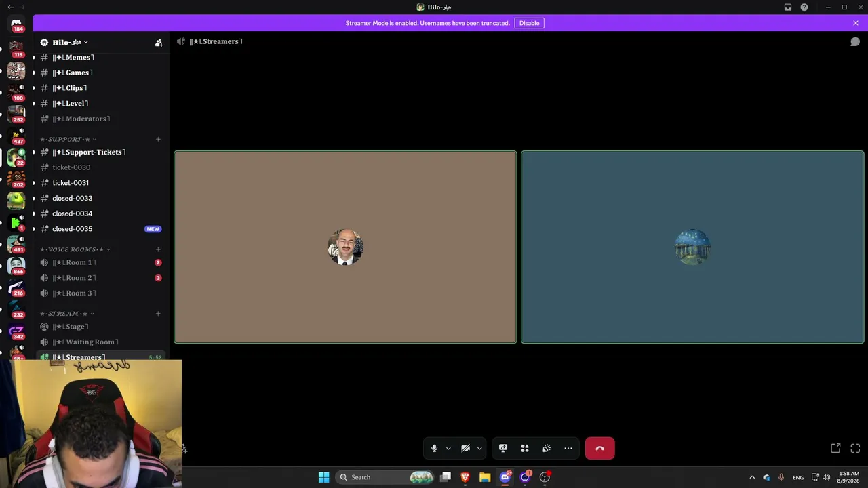The height and width of the screenshot is (488, 868).
Task: Open the Clips text channel
Action: click(101, 88)
